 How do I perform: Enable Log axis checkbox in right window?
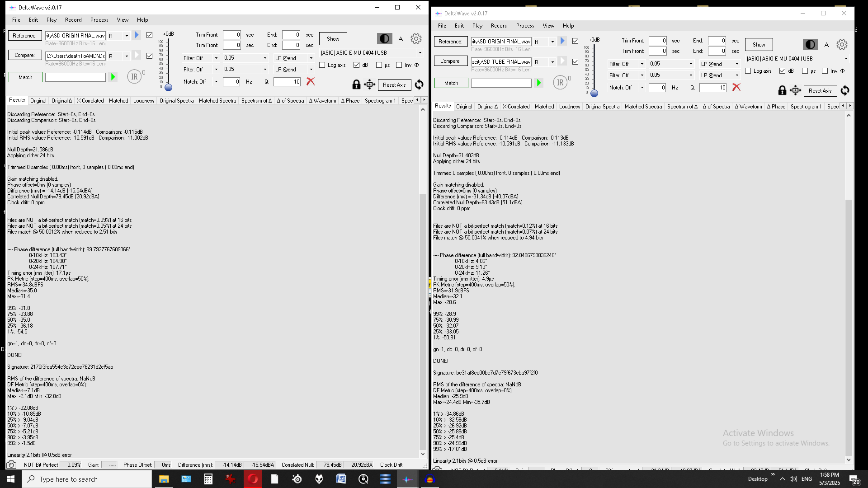(x=748, y=71)
